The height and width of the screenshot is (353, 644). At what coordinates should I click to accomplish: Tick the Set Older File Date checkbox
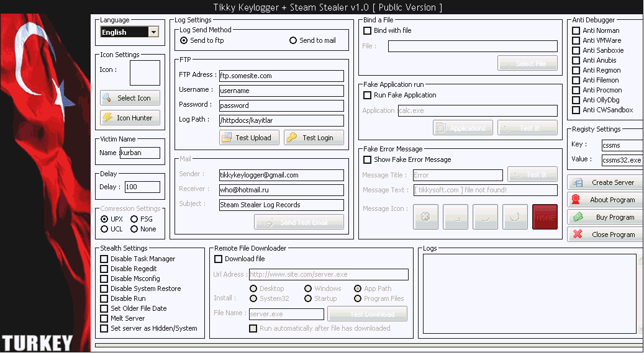[x=104, y=308]
